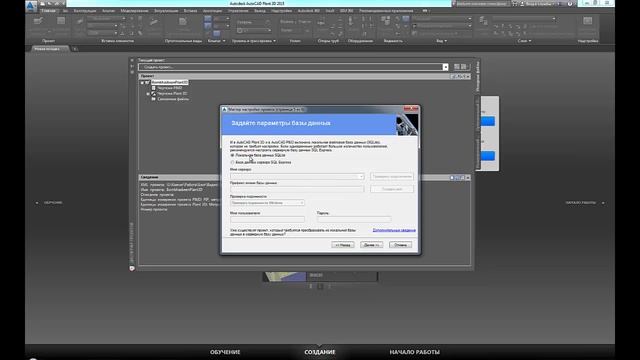Go to the Learn page using left arrow
The image size is (640, 360).
click(37, 202)
